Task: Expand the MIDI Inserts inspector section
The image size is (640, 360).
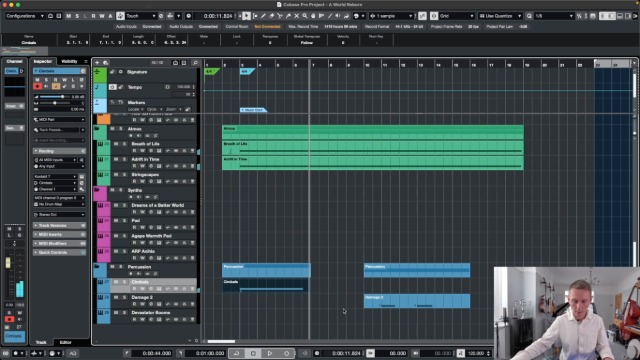Action: [60, 234]
